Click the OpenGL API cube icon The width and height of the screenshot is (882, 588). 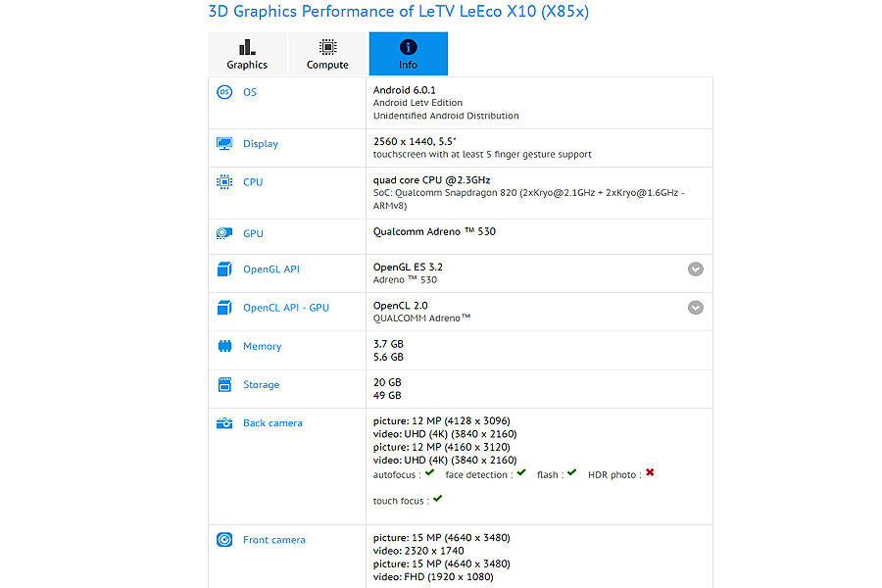(x=224, y=269)
